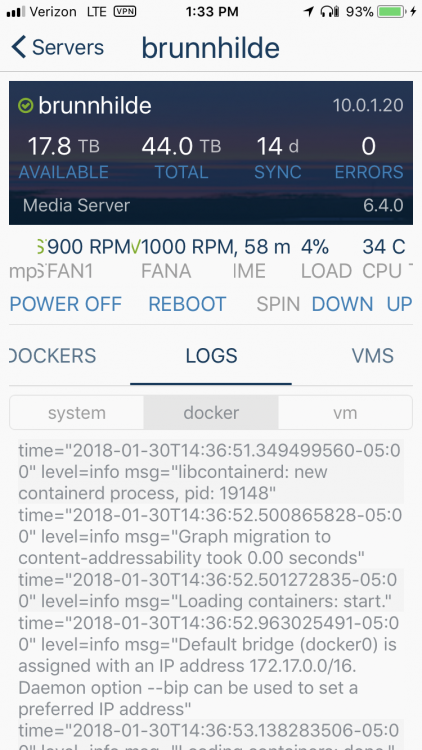Viewport: 422px width, 750px height.
Task: Switch to the VMS tab
Action: coord(373,356)
